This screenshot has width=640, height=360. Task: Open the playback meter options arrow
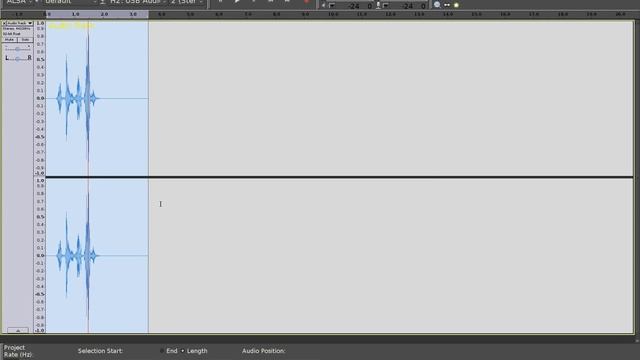coord(332,5)
